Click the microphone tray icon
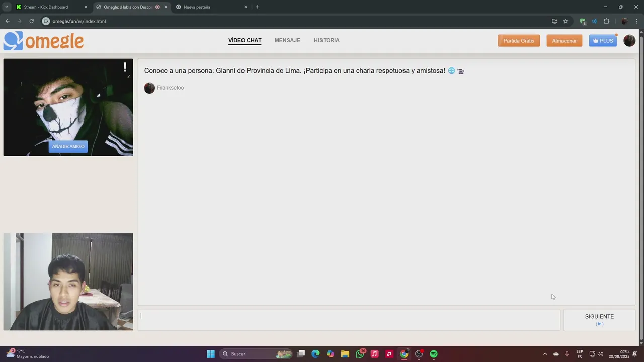This screenshot has width=644, height=362. (567, 354)
